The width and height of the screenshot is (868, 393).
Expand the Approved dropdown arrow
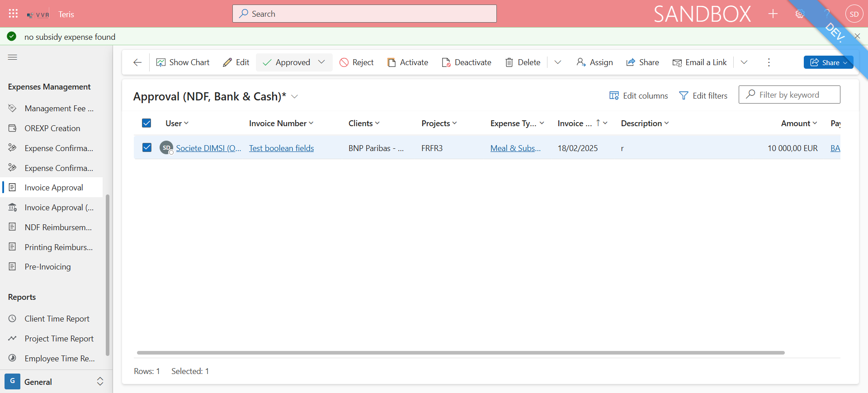coord(322,62)
